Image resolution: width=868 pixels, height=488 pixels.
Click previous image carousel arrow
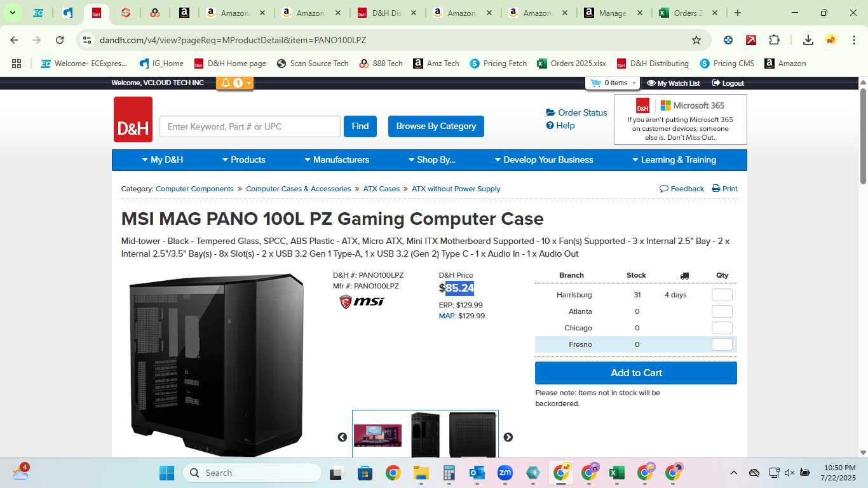point(342,437)
